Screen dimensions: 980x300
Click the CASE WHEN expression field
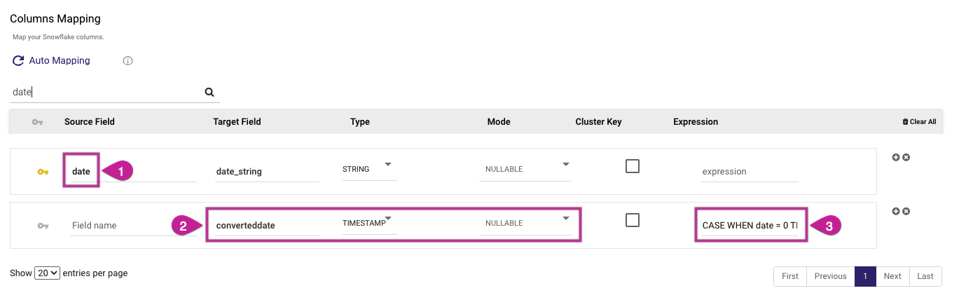coord(750,225)
